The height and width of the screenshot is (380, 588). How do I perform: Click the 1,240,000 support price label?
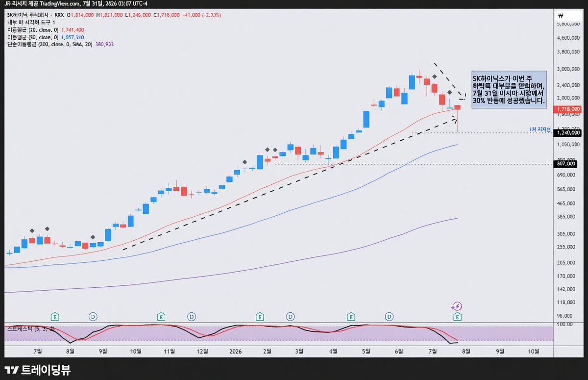[x=568, y=132]
